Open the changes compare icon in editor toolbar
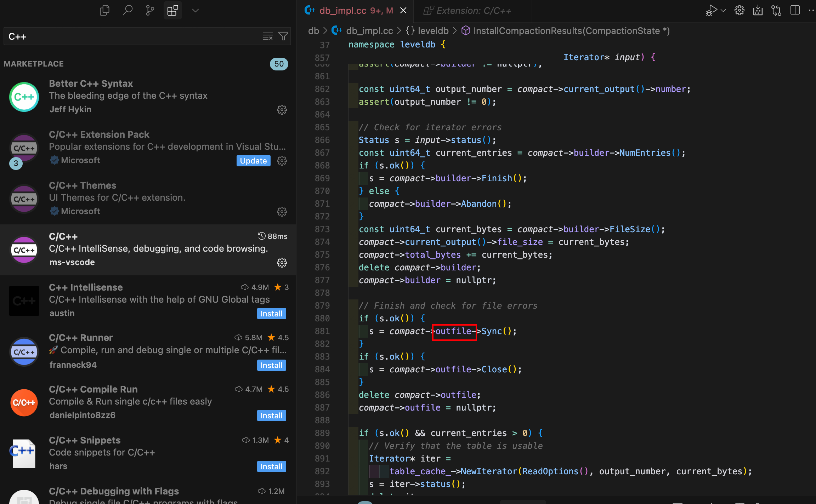This screenshot has width=816, height=504. 776,10
